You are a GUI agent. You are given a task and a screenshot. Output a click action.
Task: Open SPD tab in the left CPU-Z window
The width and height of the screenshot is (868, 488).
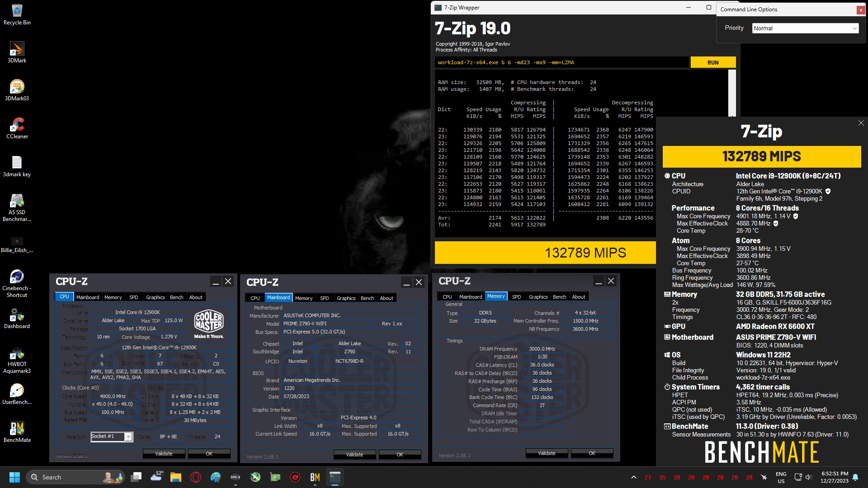pyautogui.click(x=134, y=297)
